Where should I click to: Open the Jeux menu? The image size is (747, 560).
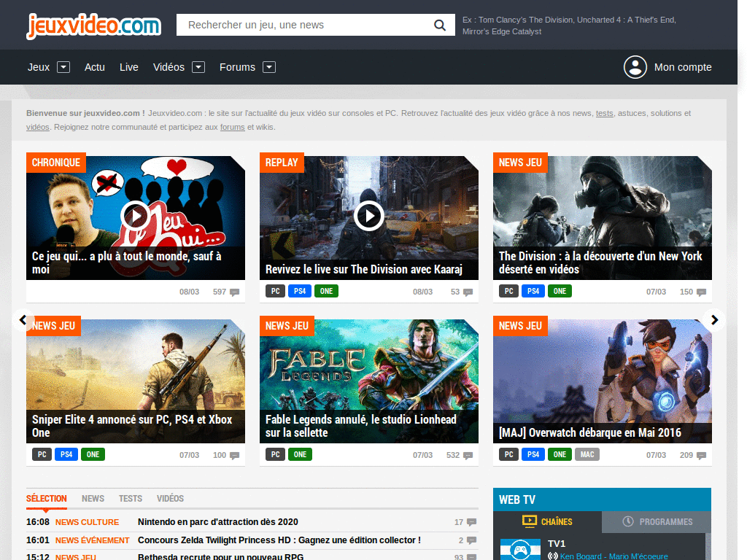tap(39, 67)
